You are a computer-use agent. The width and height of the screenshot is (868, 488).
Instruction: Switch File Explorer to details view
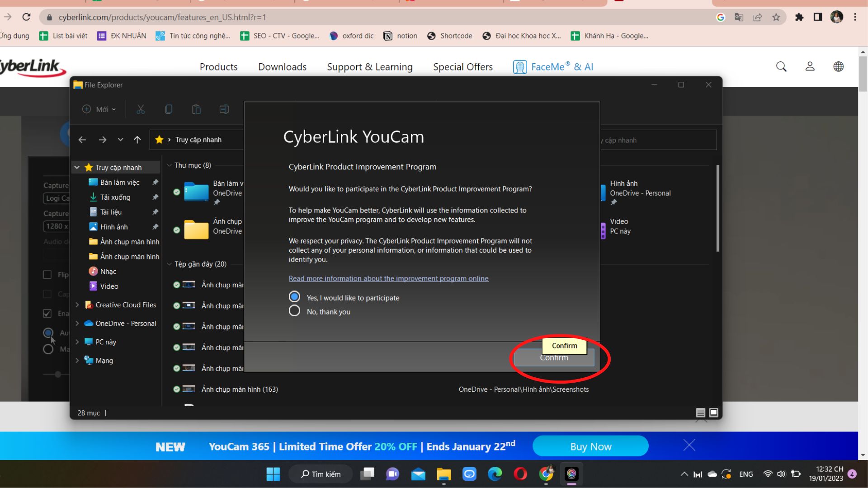click(x=700, y=413)
